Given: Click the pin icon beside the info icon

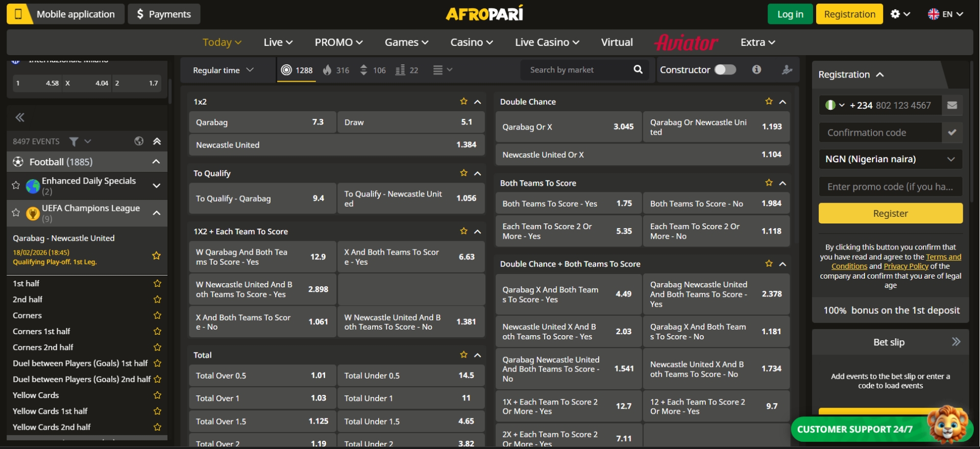Looking at the screenshot, I should (x=787, y=70).
